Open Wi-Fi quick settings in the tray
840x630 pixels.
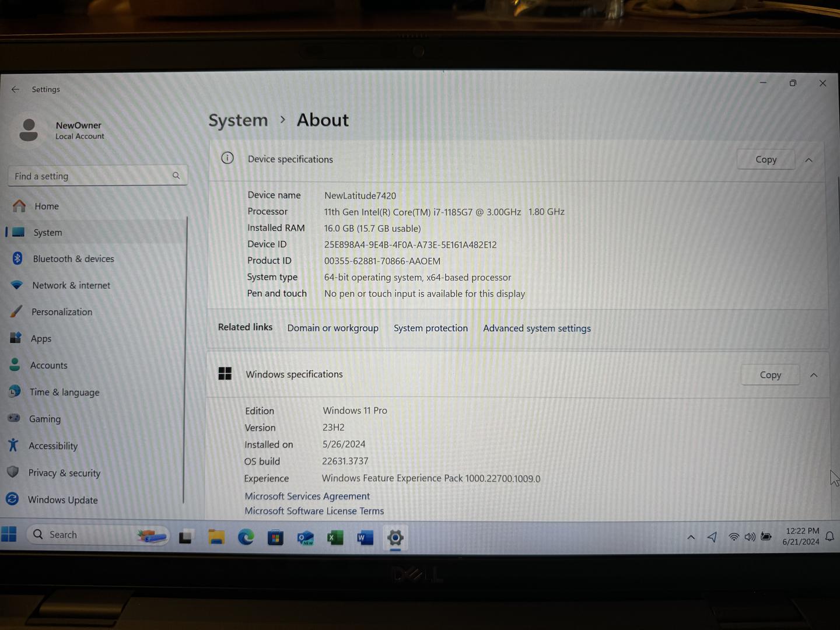734,537
